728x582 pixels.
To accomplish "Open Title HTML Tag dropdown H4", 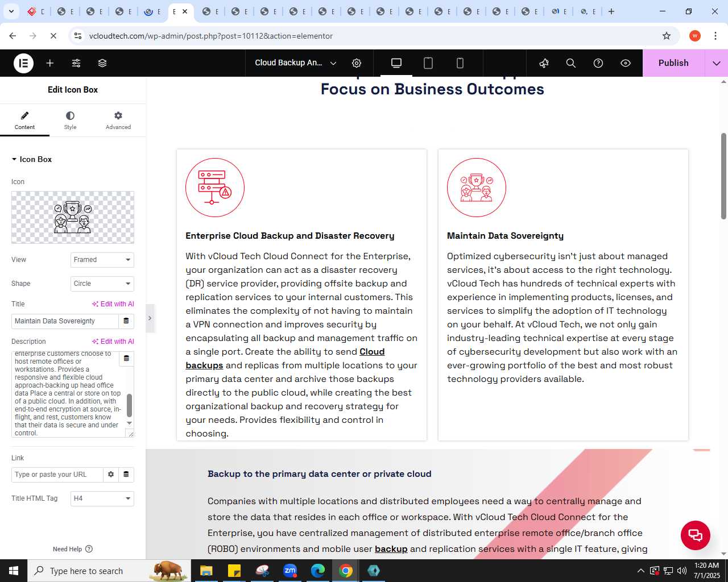I will click(102, 498).
